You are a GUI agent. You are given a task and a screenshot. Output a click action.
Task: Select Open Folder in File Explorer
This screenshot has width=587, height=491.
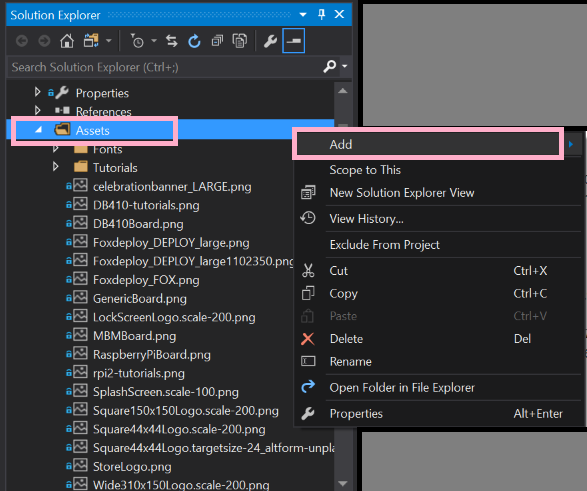[x=402, y=388]
